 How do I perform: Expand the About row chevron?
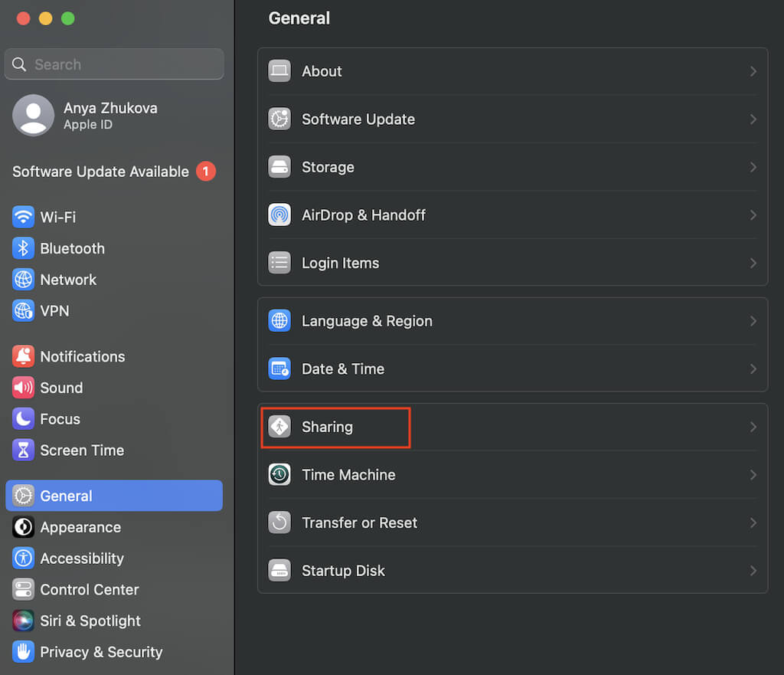(x=753, y=71)
